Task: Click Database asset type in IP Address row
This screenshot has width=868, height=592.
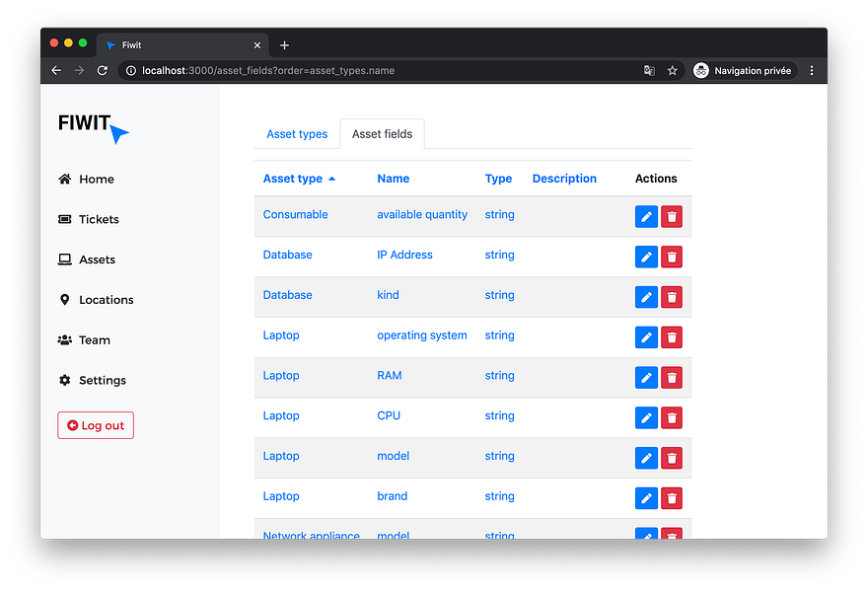Action: tap(287, 255)
